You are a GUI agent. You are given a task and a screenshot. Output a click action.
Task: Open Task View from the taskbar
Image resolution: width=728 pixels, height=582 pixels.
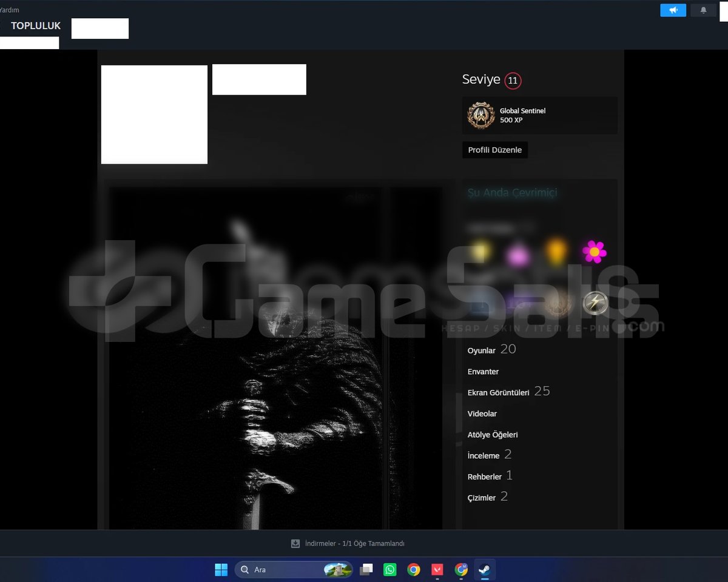(366, 570)
